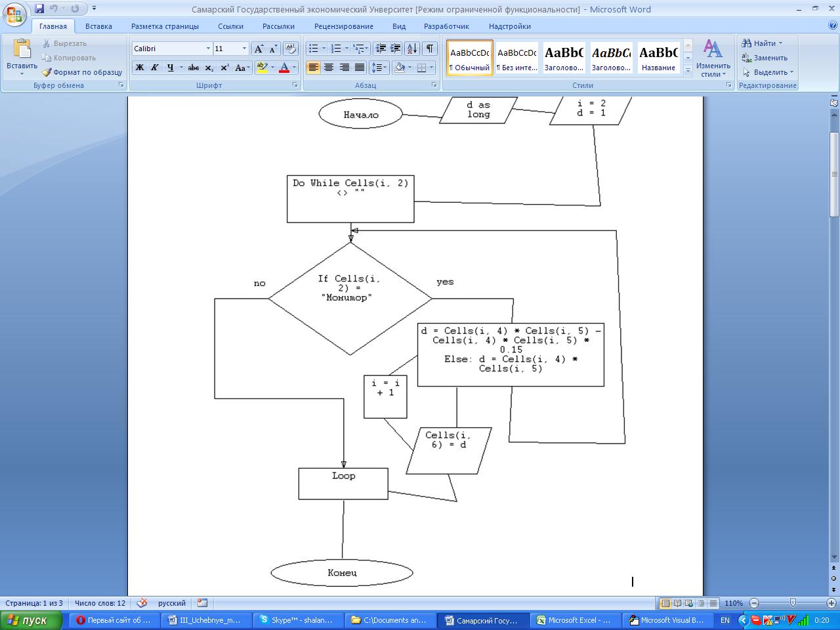Switch to the Вставка ribbon tab
The image size is (840, 630).
(98, 26)
